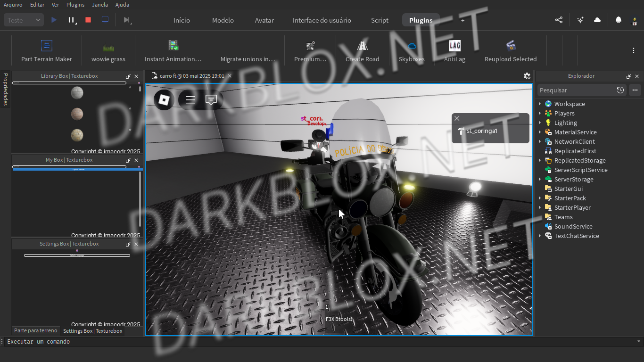The height and width of the screenshot is (362, 644).
Task: Expand the StarterPack node
Action: pyautogui.click(x=540, y=198)
